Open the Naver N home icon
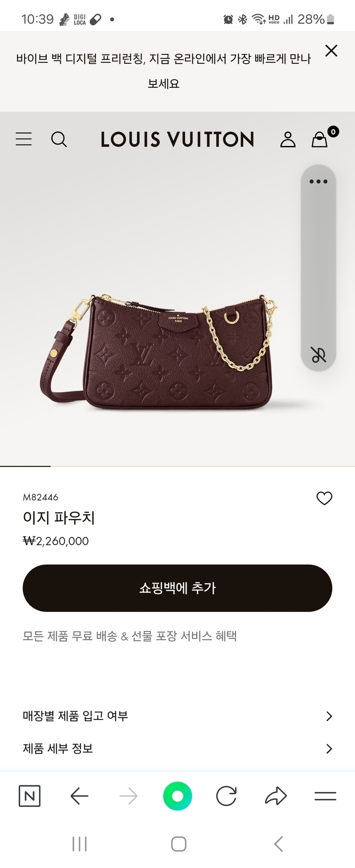355x868 pixels. 30,796
